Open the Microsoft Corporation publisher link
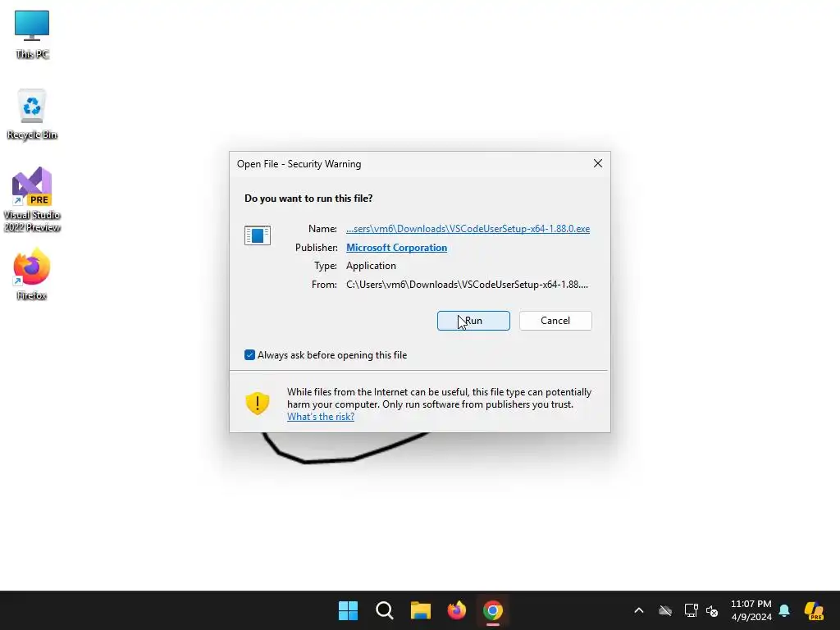The image size is (840, 630). tap(396, 248)
